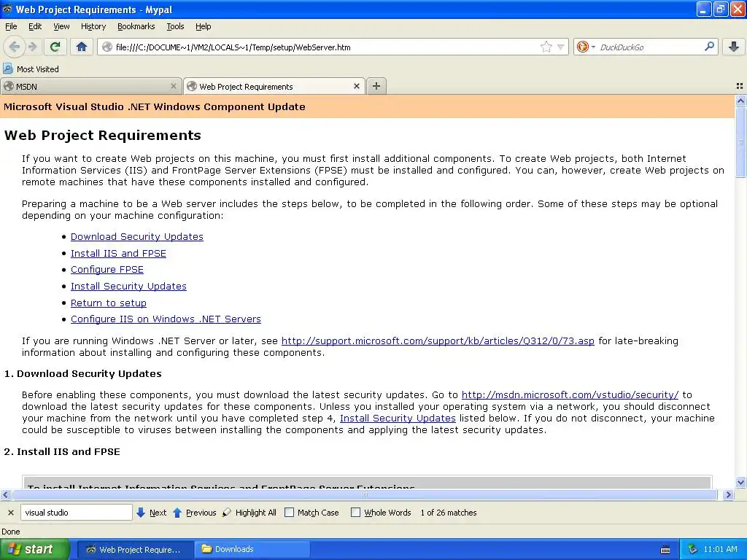The height and width of the screenshot is (560, 747).
Task: Toggle Highlight All matches
Action: click(x=249, y=513)
